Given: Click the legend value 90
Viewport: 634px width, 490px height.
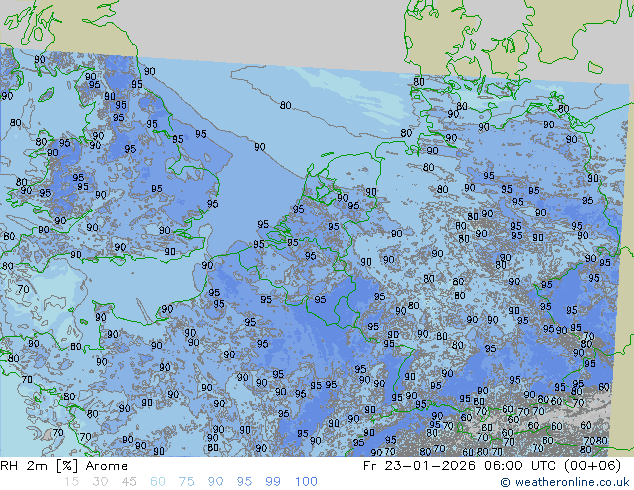Looking at the screenshot, I should coord(216,482).
